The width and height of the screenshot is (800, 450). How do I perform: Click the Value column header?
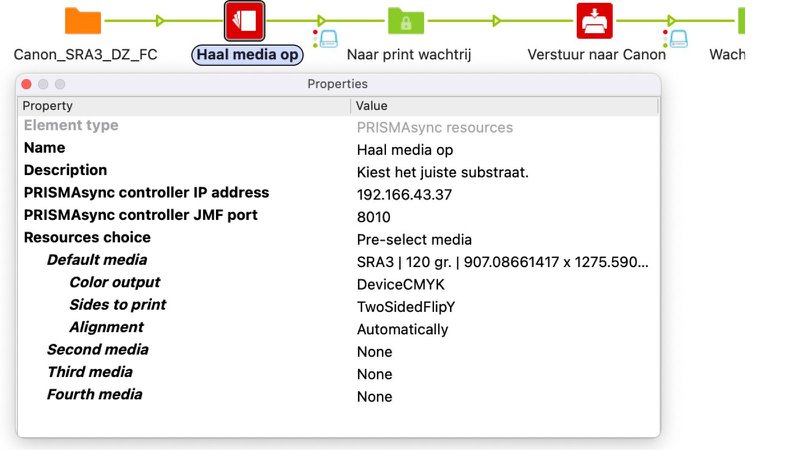pyautogui.click(x=505, y=105)
